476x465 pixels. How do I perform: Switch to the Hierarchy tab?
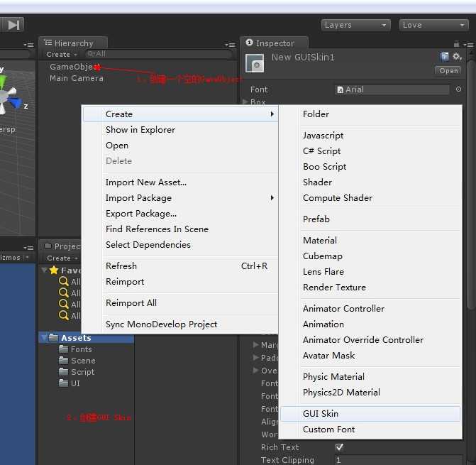73,43
